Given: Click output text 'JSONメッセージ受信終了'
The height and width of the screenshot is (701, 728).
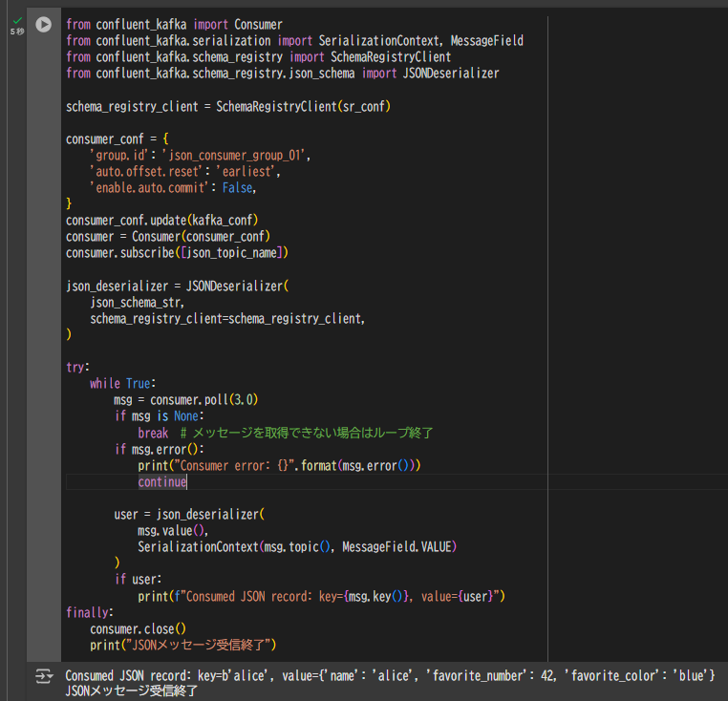Looking at the screenshot, I should pyautogui.click(x=132, y=690).
